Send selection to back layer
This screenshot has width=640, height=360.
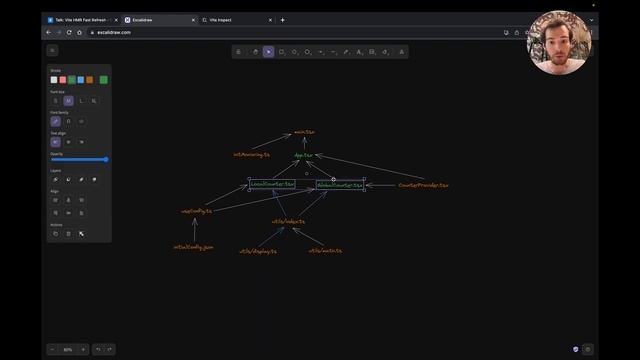(x=56, y=179)
